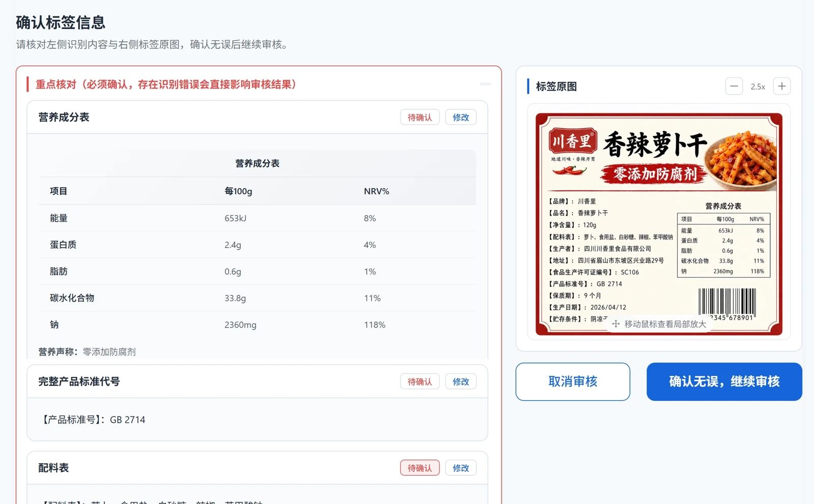This screenshot has width=814, height=504.
Task: Click the 2.5x zoom level value
Action: pos(758,86)
